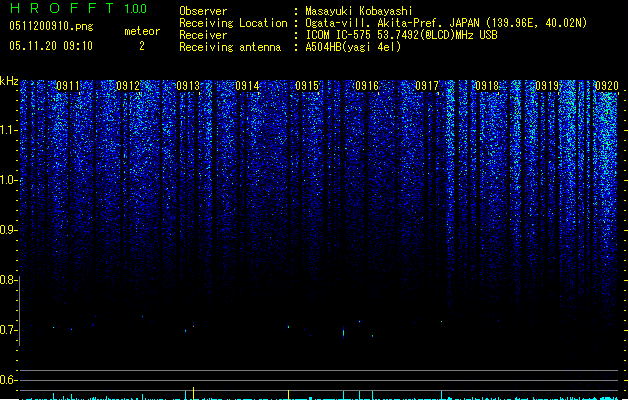Click the A504HB(yagi 4el) antenna text

coord(353,47)
